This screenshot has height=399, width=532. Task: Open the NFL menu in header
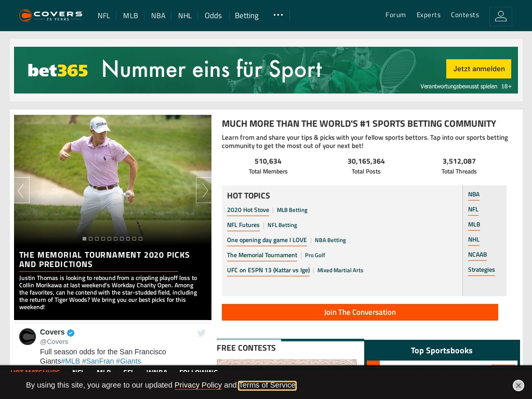click(x=104, y=16)
